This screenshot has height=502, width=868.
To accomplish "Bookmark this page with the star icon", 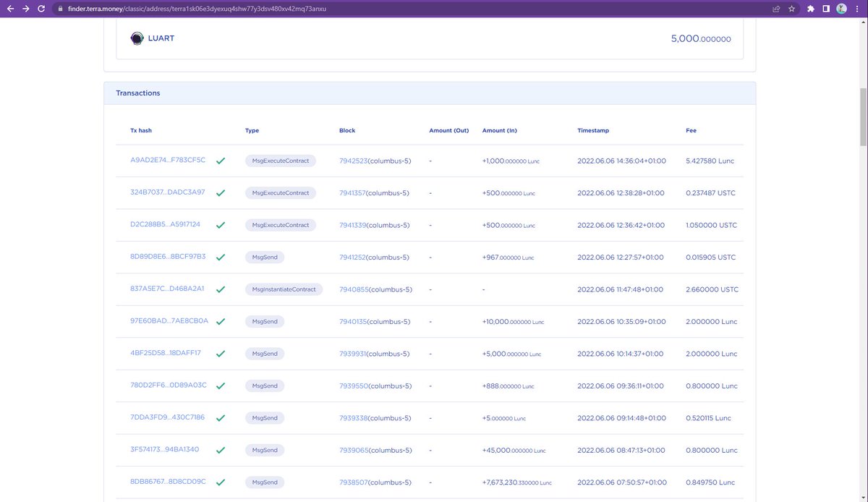I will click(792, 9).
